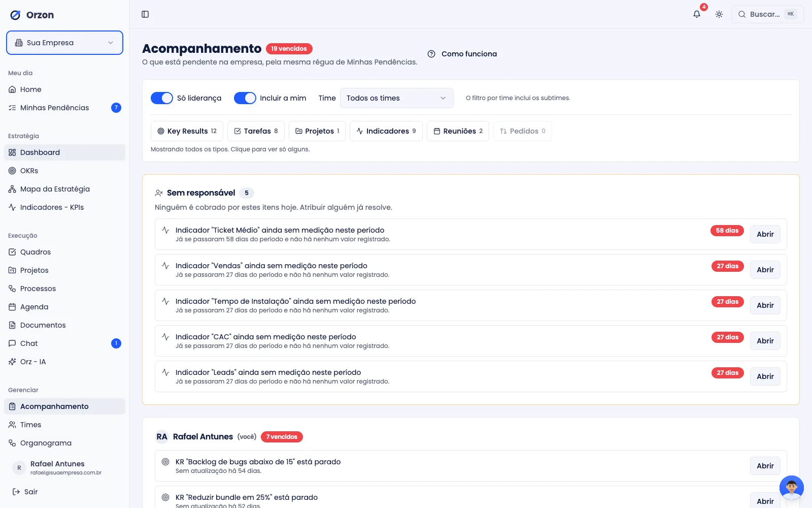Click the Home house icon in sidebar
Screen dimensions: 812x508
(12, 89)
